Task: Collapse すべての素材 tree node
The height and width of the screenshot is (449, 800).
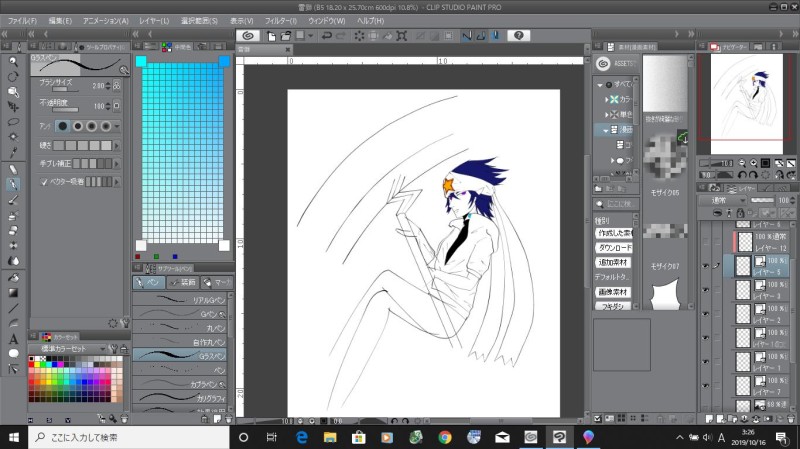Action: tap(600, 85)
